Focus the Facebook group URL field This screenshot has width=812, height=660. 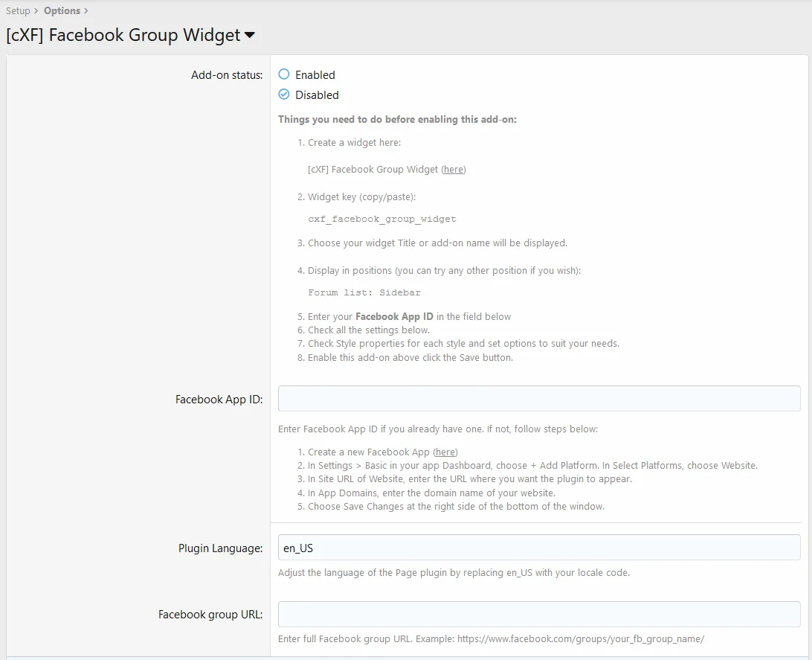click(x=538, y=615)
